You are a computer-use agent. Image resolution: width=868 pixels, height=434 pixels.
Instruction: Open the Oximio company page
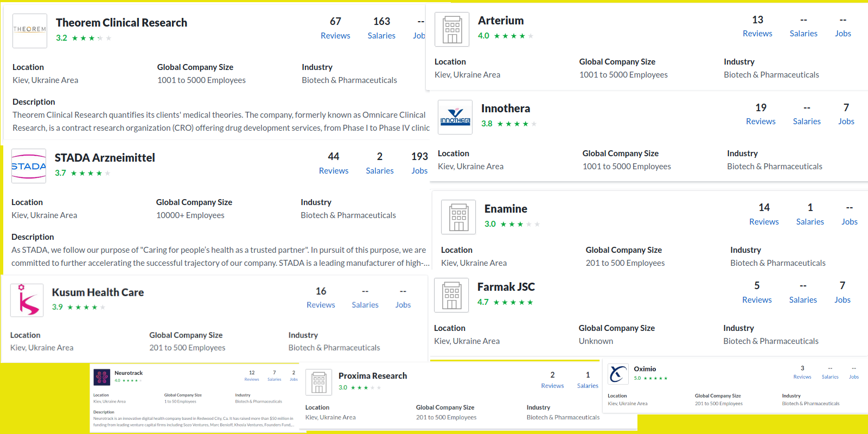pos(645,369)
